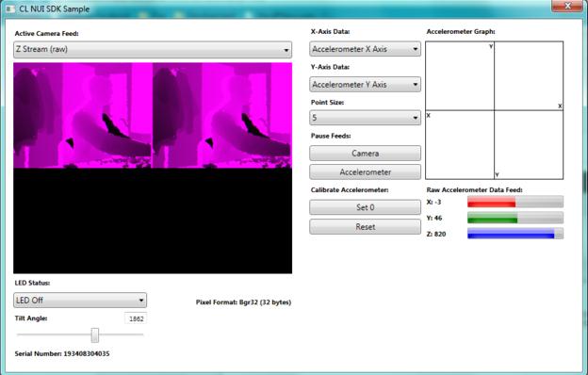Click the Pixel Format: Bgr32 (32 bytes) text
Viewport: 588px width, 375px height.
point(243,302)
